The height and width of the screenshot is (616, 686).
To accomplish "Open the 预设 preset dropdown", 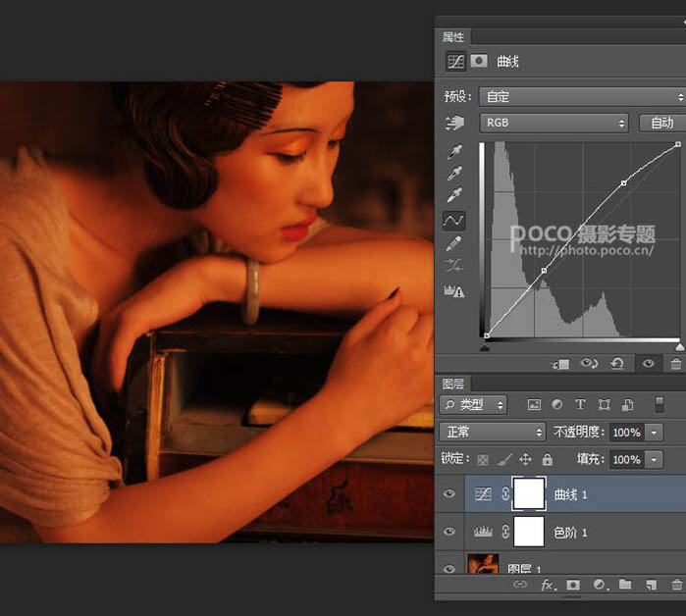I will coord(581,96).
